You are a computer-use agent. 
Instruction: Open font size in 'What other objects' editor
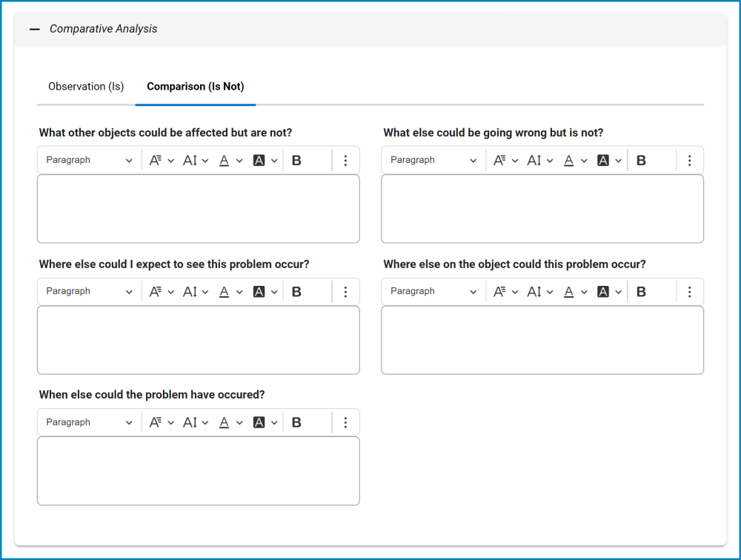click(x=196, y=160)
